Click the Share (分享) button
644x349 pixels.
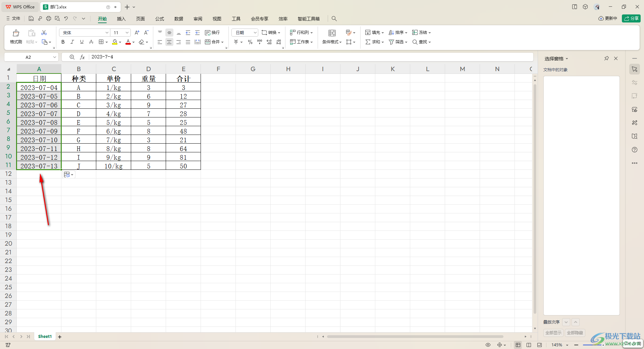coord(631,18)
